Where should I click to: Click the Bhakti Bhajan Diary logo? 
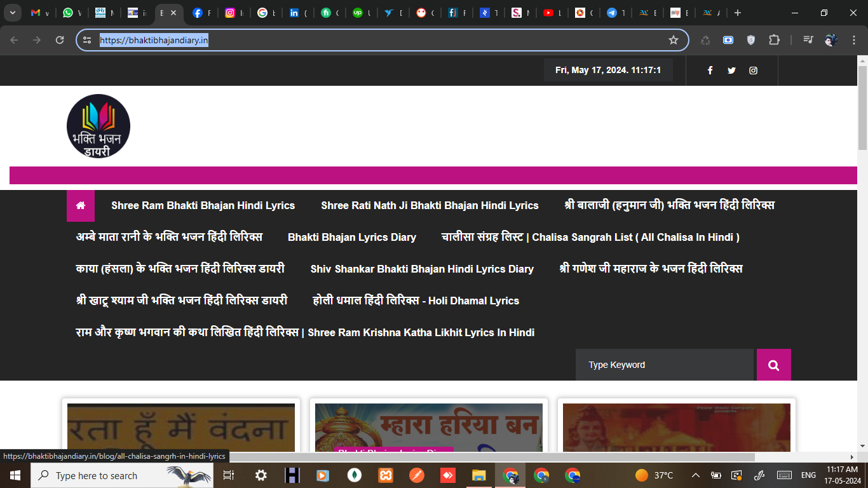[98, 126]
